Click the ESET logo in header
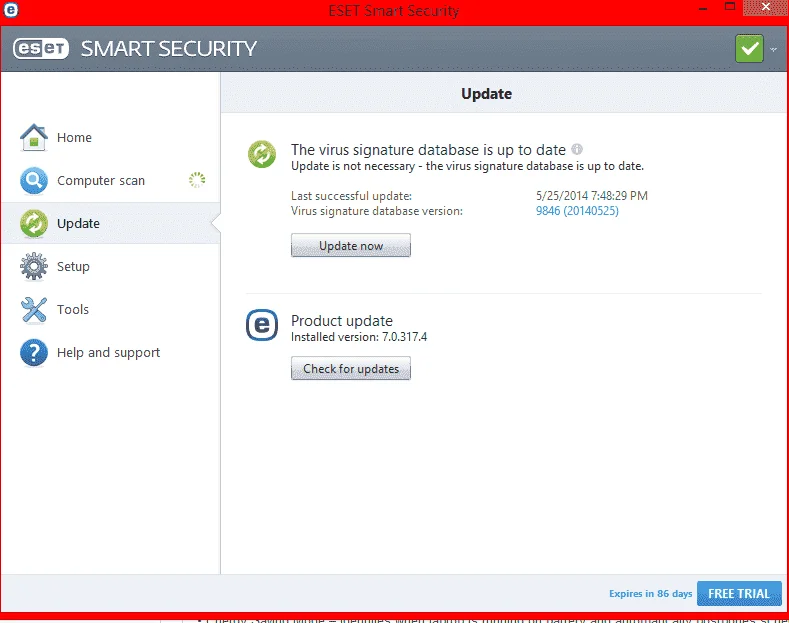 (x=41, y=49)
